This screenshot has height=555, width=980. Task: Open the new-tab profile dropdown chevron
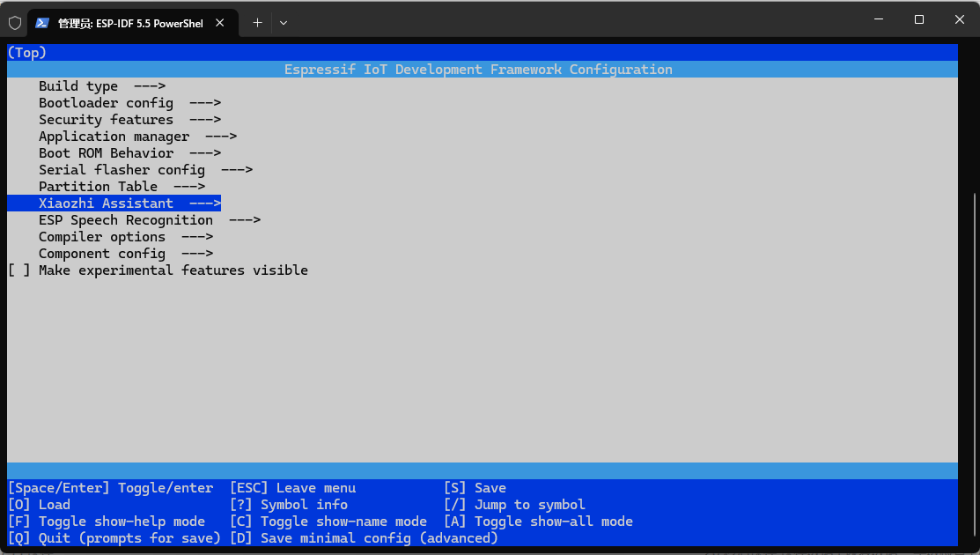(x=284, y=23)
